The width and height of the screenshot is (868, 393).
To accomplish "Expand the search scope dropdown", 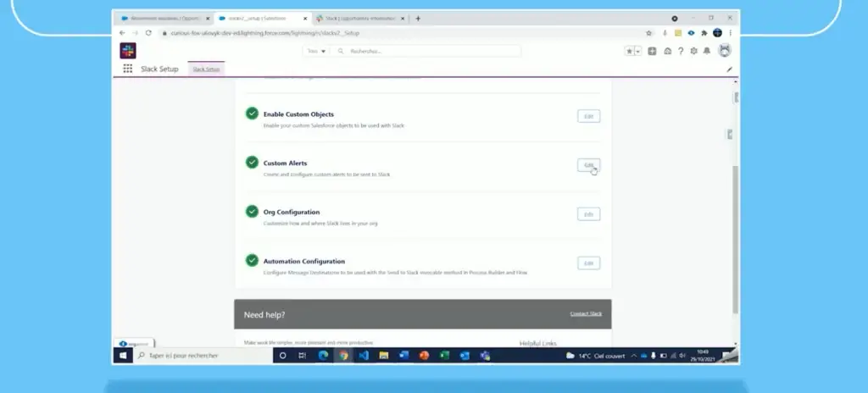I will click(x=316, y=51).
